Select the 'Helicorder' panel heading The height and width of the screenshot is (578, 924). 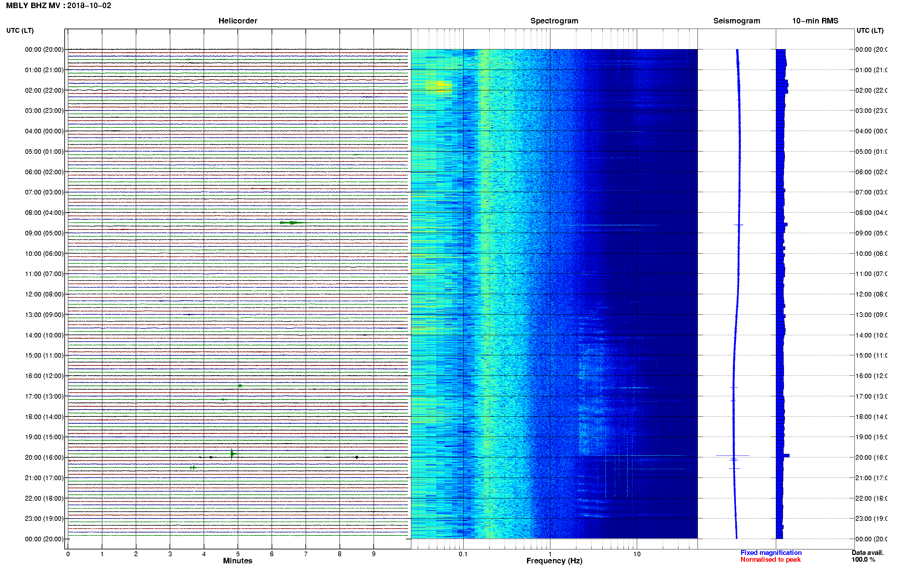237,21
